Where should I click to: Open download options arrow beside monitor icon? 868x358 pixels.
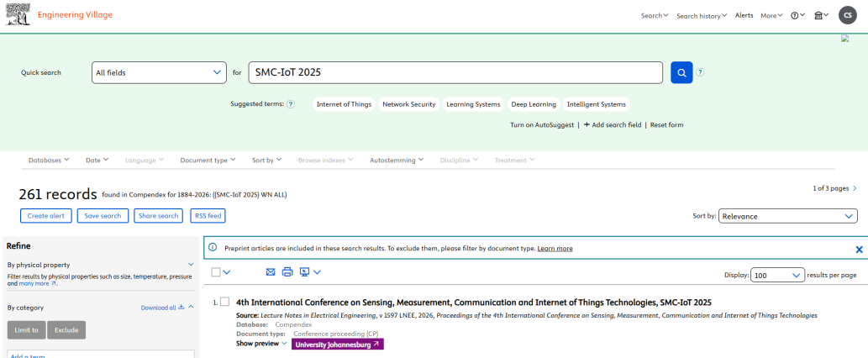coord(317,271)
